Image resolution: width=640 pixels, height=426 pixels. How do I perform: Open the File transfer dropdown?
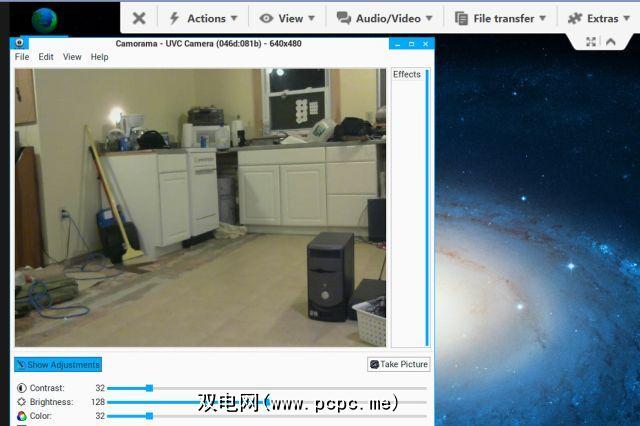(x=500, y=18)
